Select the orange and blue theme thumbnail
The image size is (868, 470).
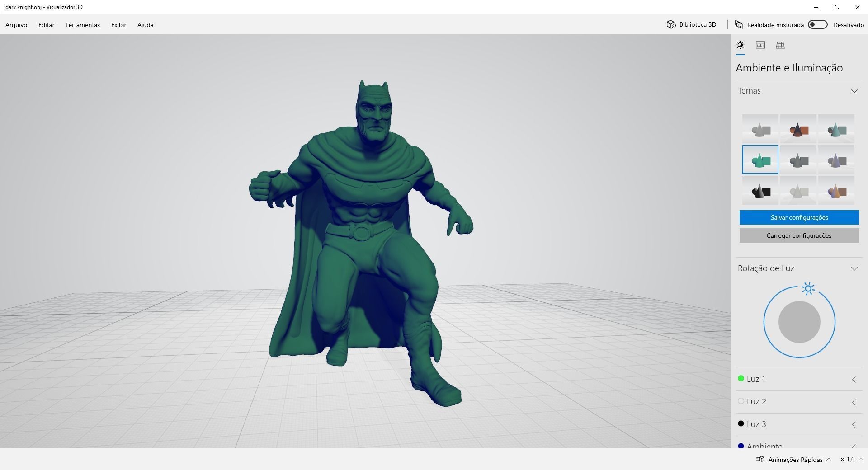[836, 190]
